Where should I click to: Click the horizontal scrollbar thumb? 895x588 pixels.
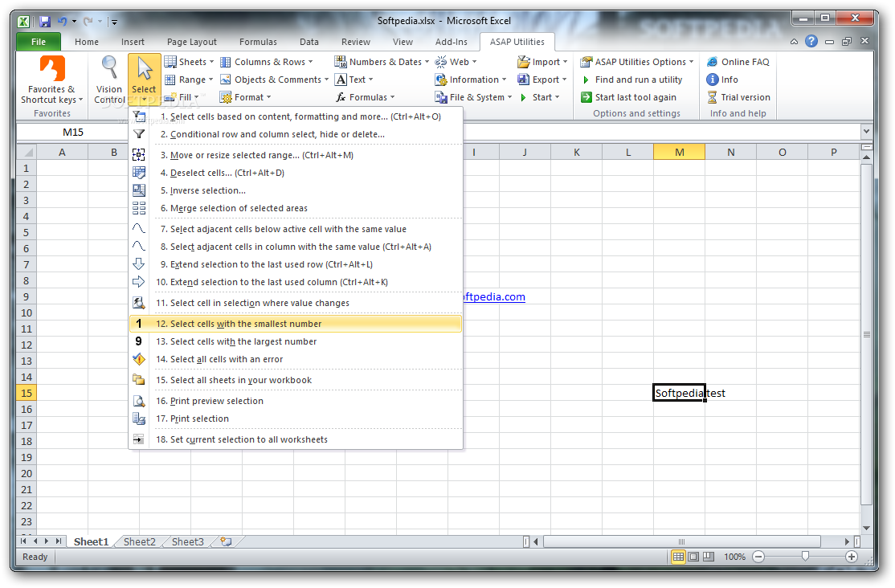(x=681, y=541)
